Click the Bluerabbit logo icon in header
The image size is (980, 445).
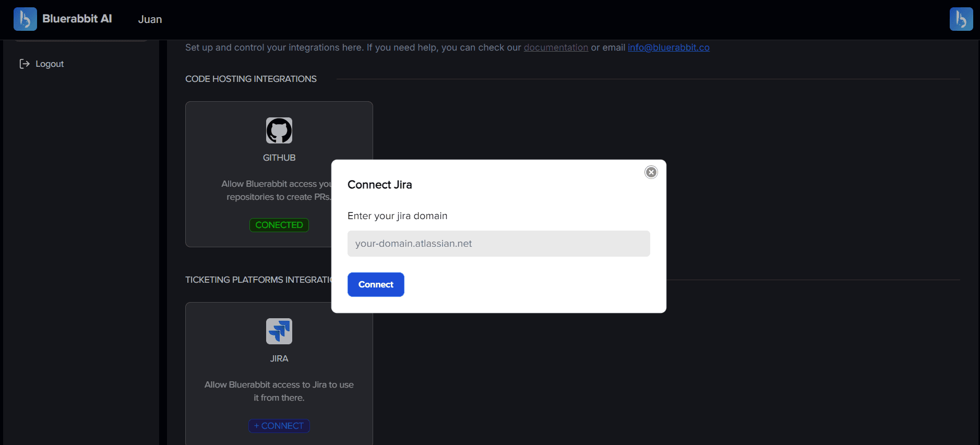pos(25,19)
